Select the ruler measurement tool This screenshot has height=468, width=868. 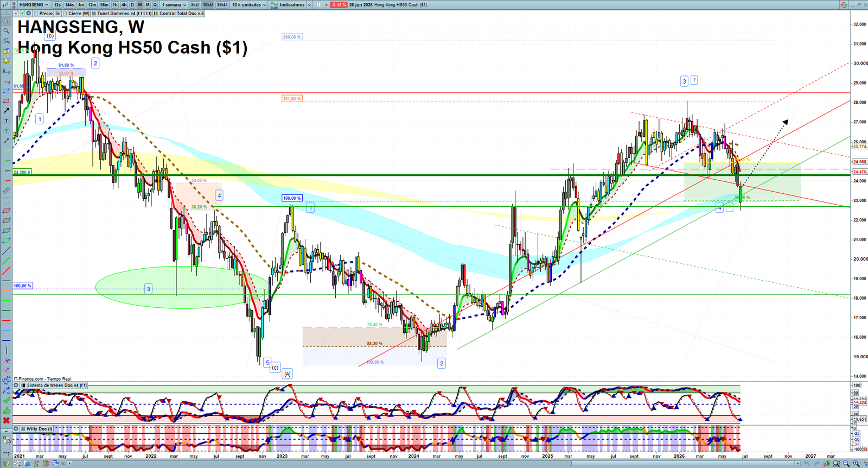pos(7,191)
